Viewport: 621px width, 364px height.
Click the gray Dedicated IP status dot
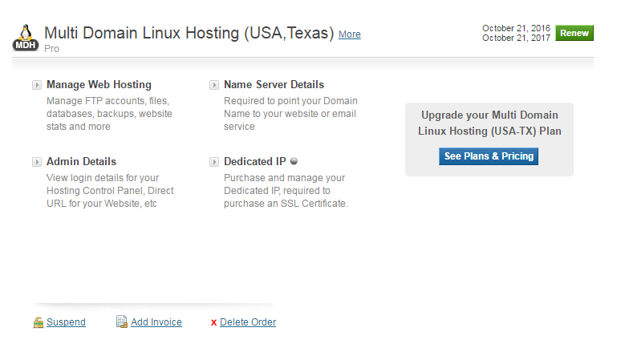(x=294, y=161)
